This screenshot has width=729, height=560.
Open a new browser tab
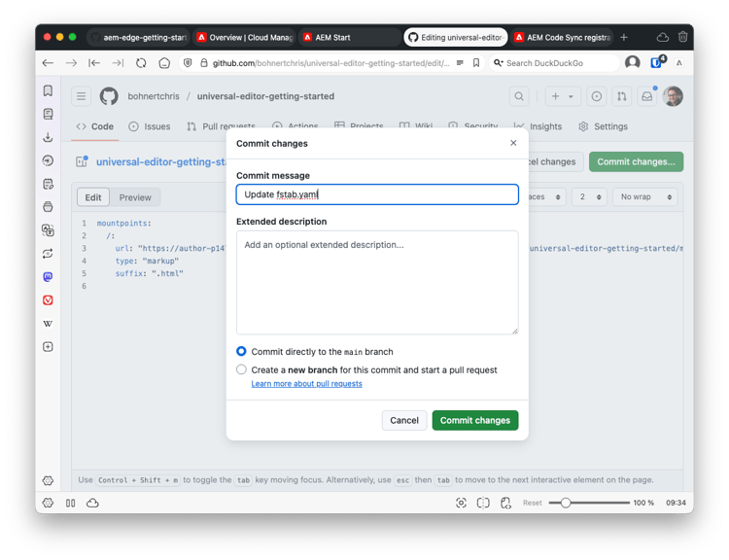(x=624, y=37)
